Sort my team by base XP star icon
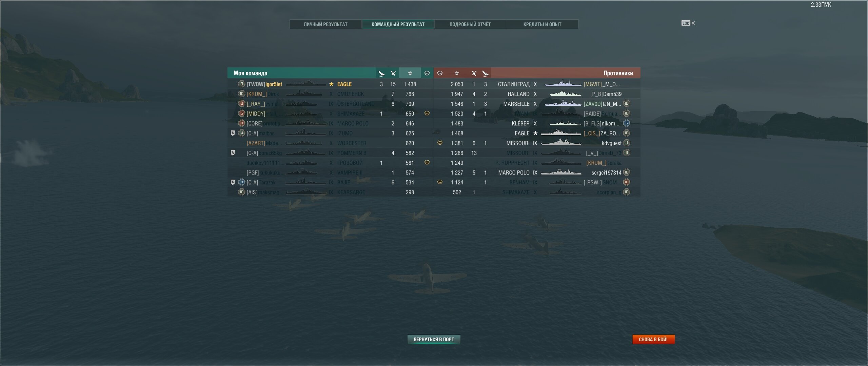This screenshot has width=868, height=366. click(410, 73)
